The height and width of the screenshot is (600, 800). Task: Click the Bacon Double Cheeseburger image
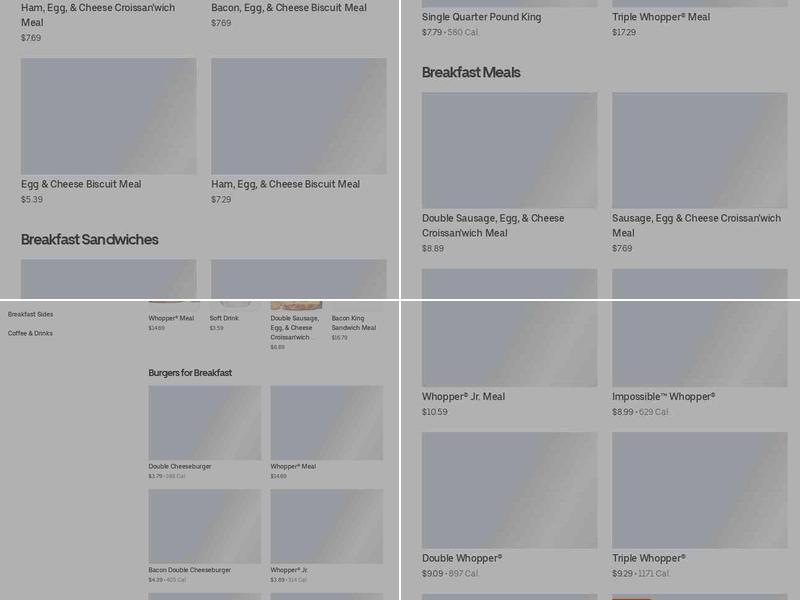click(204, 526)
